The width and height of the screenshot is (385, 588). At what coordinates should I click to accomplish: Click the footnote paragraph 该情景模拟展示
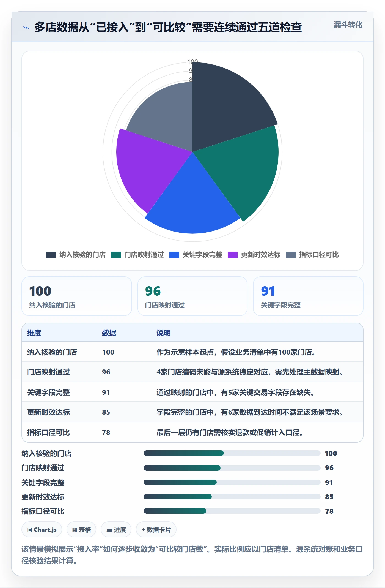[x=192, y=555]
